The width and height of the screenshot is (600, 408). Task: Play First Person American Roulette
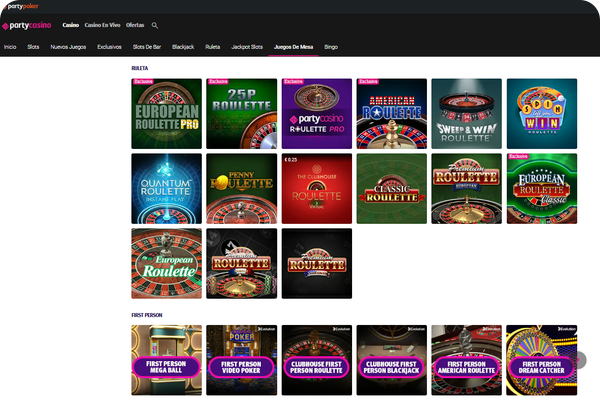coord(466,360)
